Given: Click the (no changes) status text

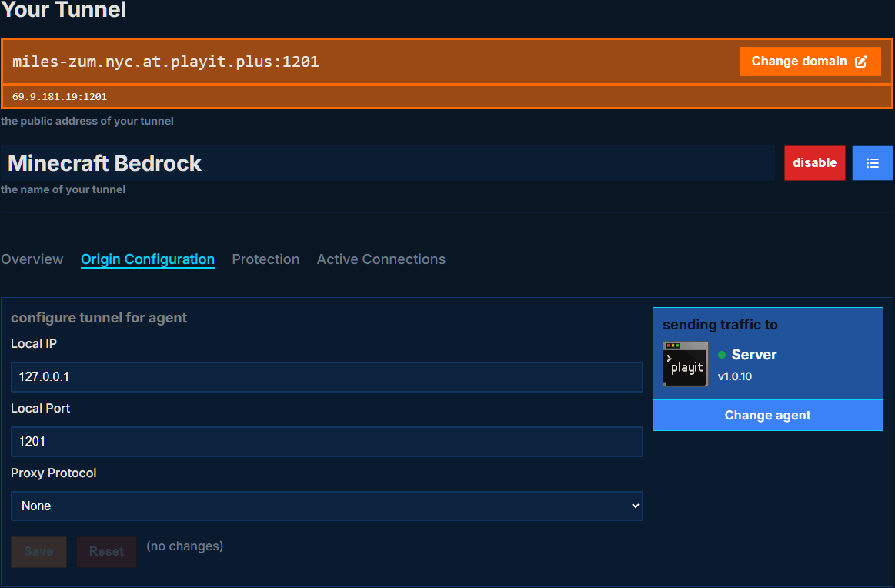Looking at the screenshot, I should click(x=185, y=546).
